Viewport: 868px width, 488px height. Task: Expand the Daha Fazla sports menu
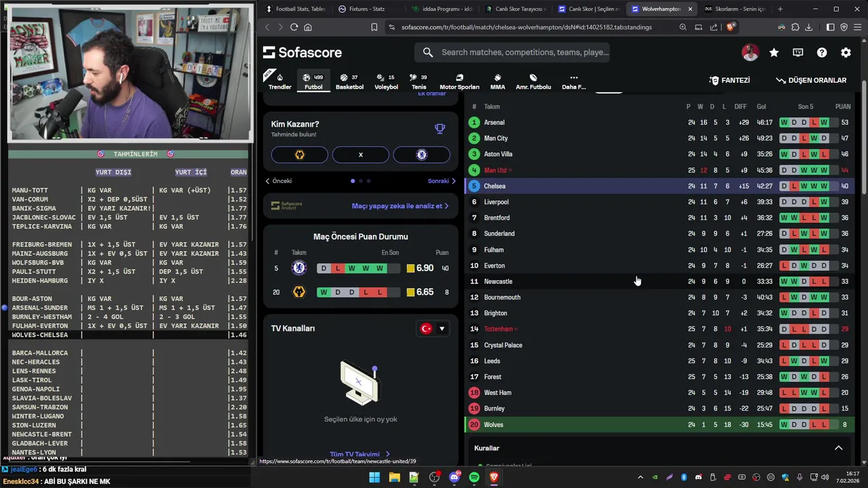pos(574,81)
